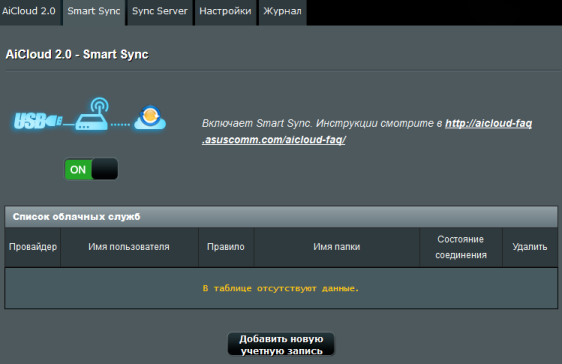Image resolution: width=562 pixels, height=364 pixels.
Task: Click the USB plug icon
Action: point(38,121)
